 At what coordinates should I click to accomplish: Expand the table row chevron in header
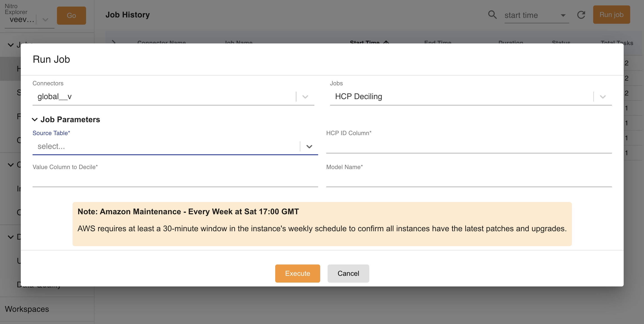pos(114,42)
